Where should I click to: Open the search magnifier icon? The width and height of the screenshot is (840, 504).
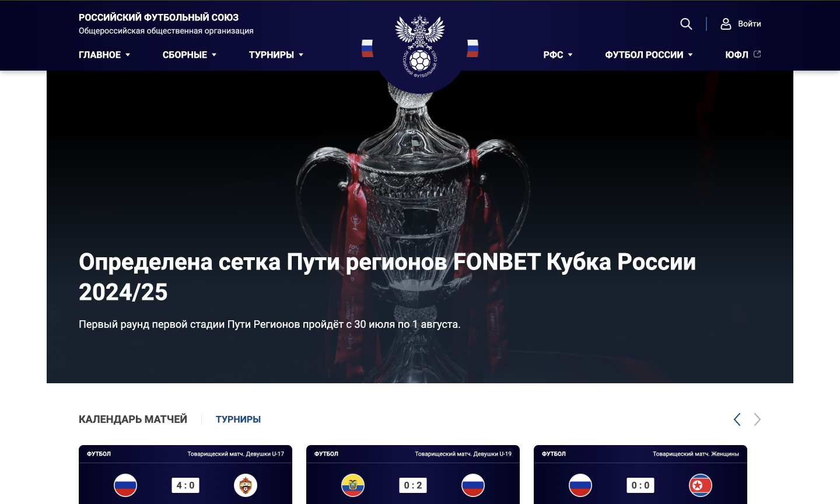pyautogui.click(x=686, y=24)
